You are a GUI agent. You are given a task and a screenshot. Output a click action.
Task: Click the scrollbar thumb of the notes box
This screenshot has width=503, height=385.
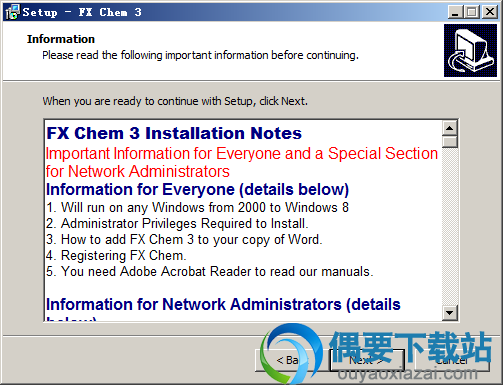point(450,142)
